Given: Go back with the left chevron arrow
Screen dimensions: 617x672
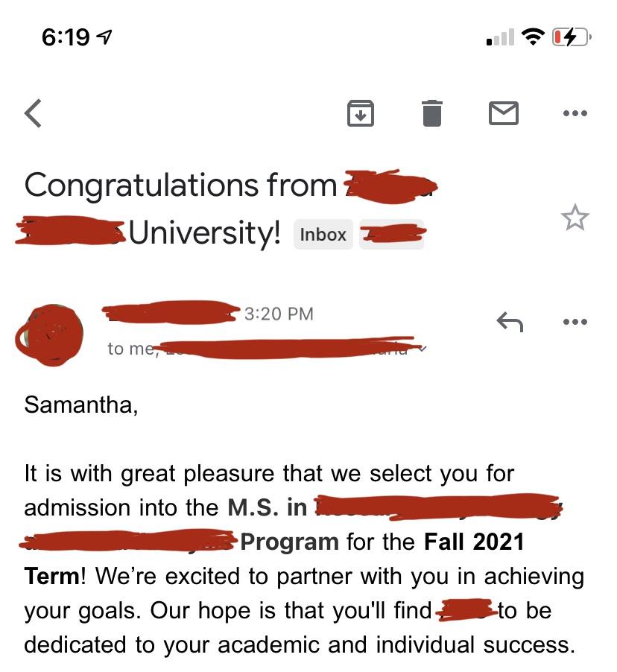Looking at the screenshot, I should point(34,113).
